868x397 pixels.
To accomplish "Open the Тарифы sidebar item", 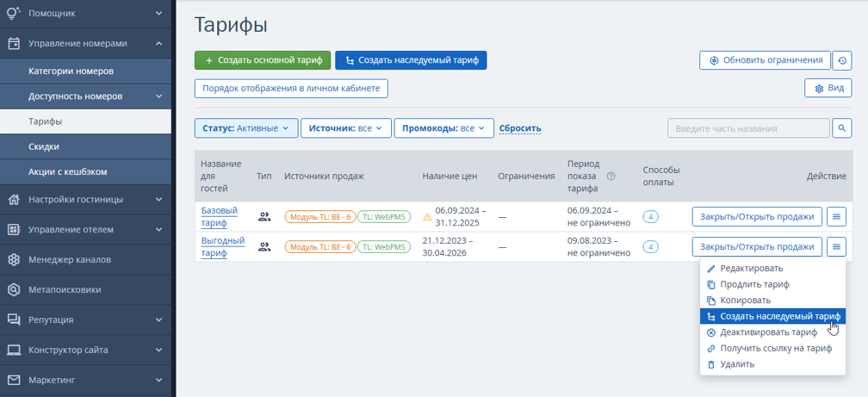I will [85, 121].
